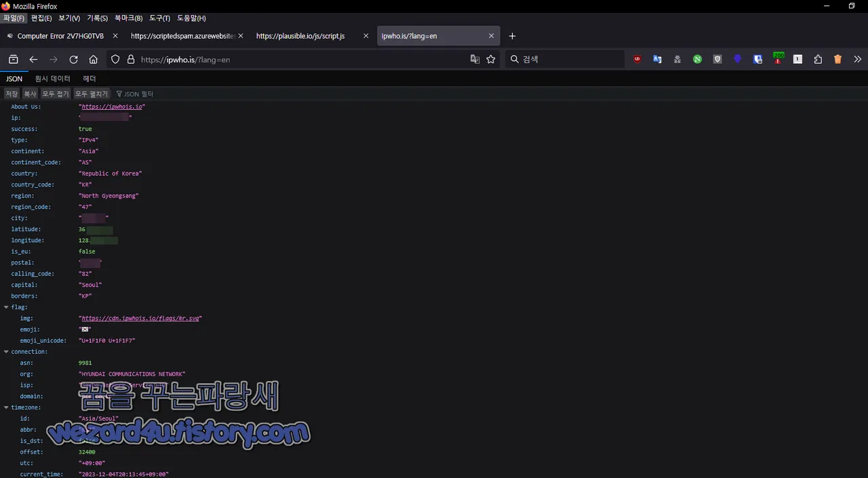The height and width of the screenshot is (478, 868).
Task: Click the translate page icon in address bar
Action: (475, 60)
